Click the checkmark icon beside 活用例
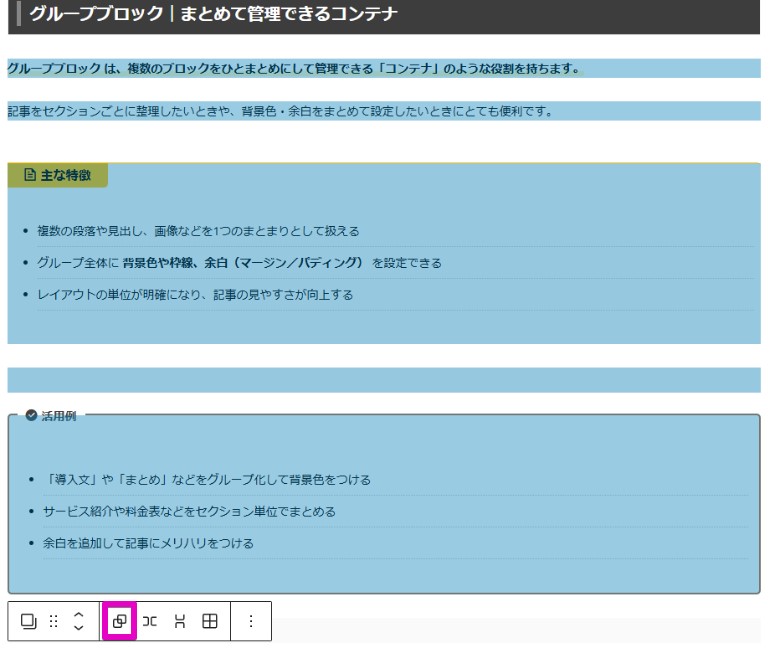The height and width of the screenshot is (648, 780). click(x=31, y=415)
